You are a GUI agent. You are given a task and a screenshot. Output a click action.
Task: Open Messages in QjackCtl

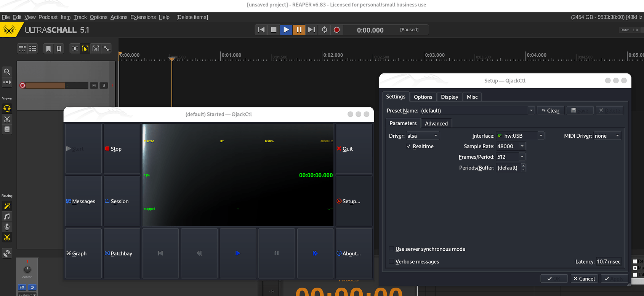(83, 201)
